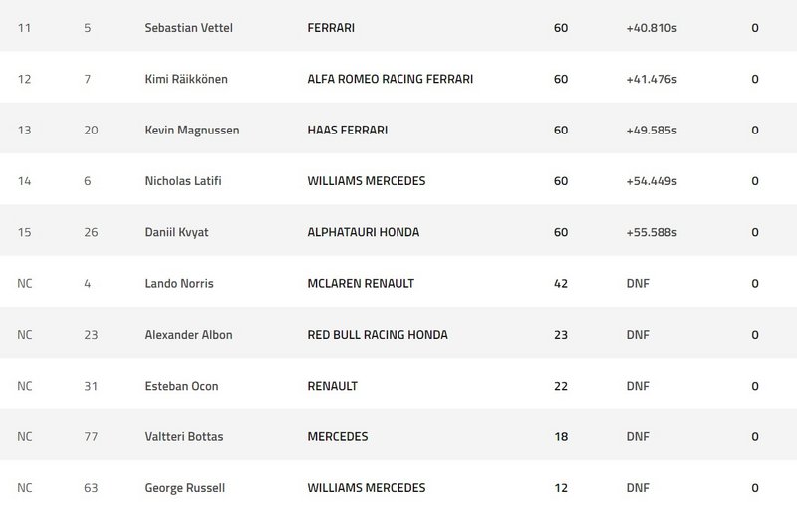The height and width of the screenshot is (532, 797).
Task: Click Alexander Albon's name
Action: click(x=188, y=335)
